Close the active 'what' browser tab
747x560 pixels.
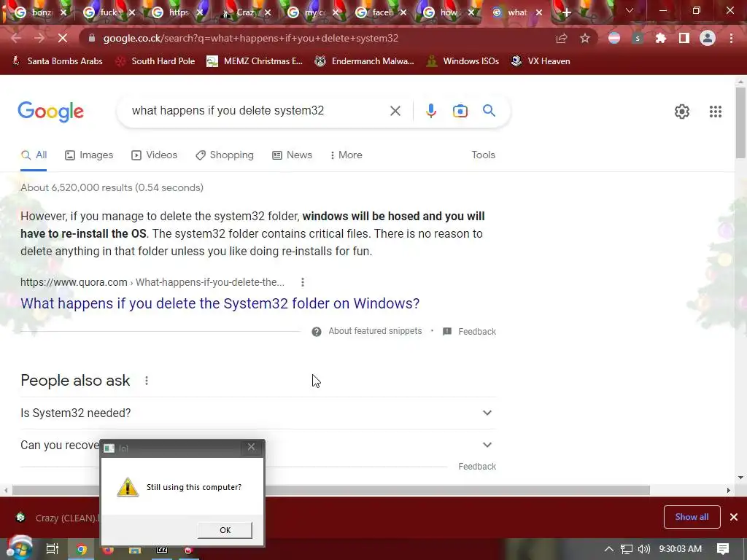[x=539, y=13]
